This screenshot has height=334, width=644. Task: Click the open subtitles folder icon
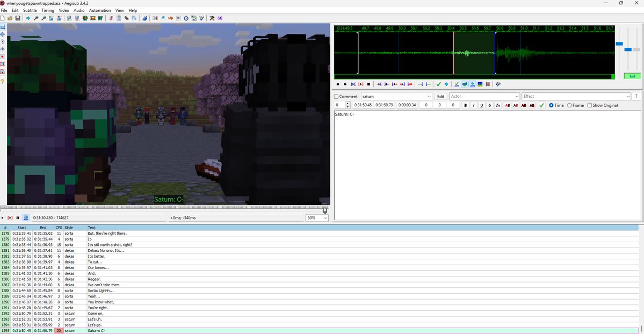[10, 18]
